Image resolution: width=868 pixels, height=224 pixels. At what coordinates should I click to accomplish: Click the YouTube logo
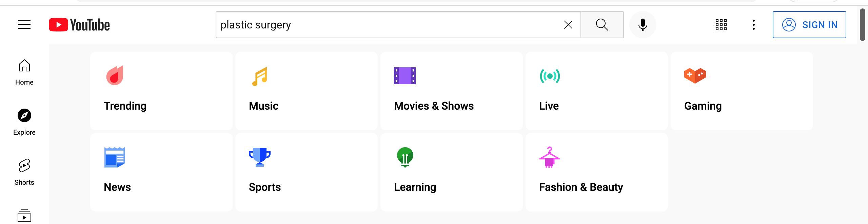79,25
